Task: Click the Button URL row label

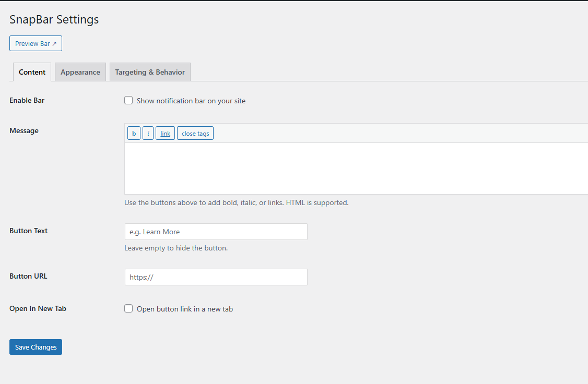Action: point(28,276)
